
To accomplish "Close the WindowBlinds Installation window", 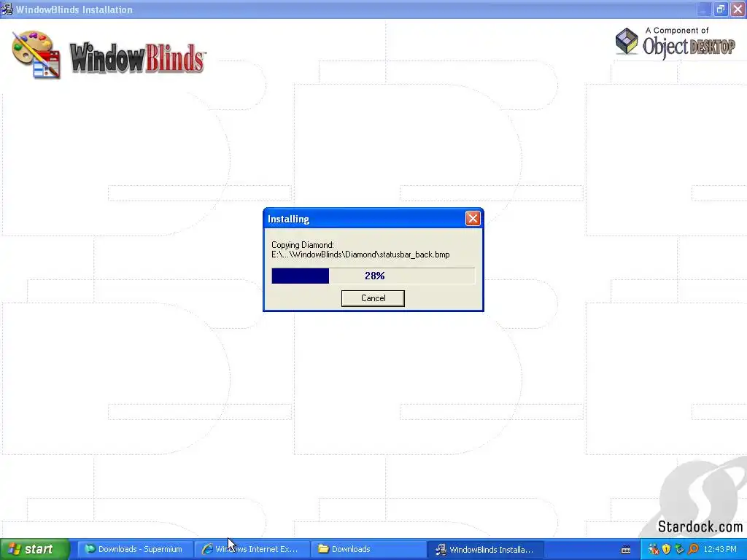I will (x=738, y=9).
